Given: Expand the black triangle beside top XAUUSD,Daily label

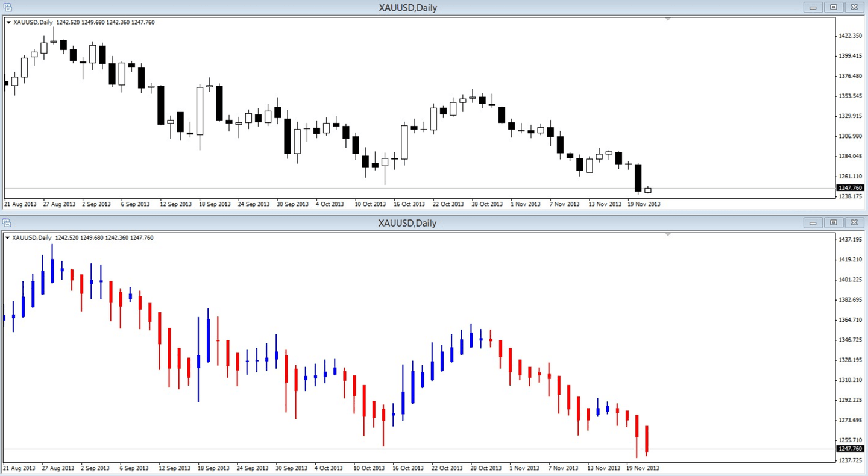Looking at the screenshot, I should pyautogui.click(x=8, y=22).
